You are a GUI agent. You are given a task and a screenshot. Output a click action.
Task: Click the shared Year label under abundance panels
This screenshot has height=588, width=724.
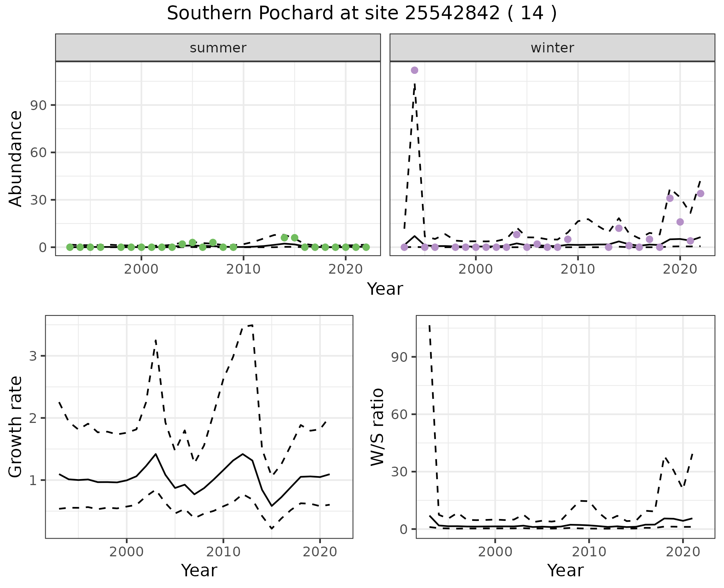coord(385,289)
